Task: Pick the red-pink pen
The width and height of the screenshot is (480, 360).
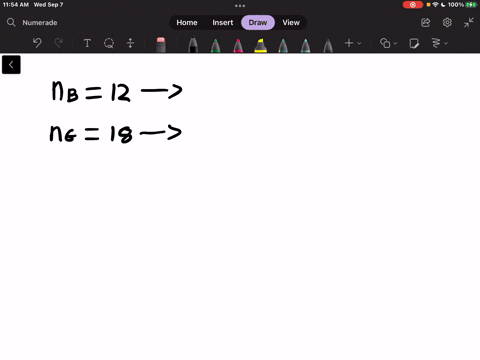Action: 238,45
